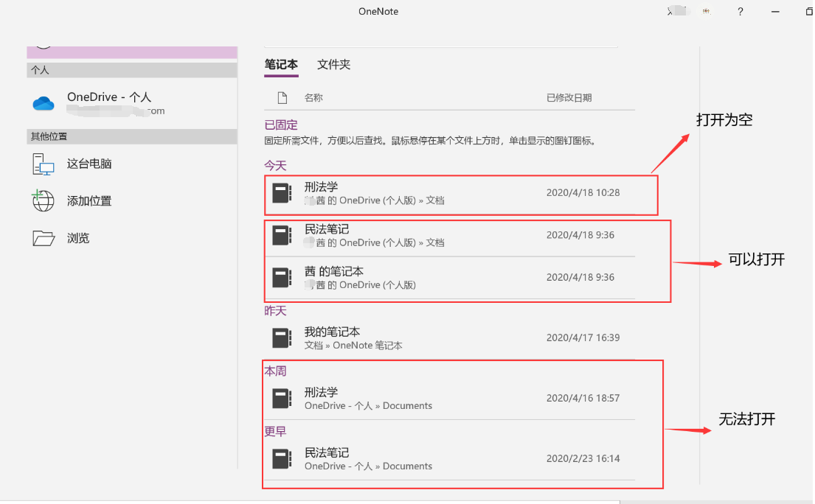The height and width of the screenshot is (504, 815).
Task: Click notebook icon of 茜 的笔记本
Action: pyautogui.click(x=282, y=278)
